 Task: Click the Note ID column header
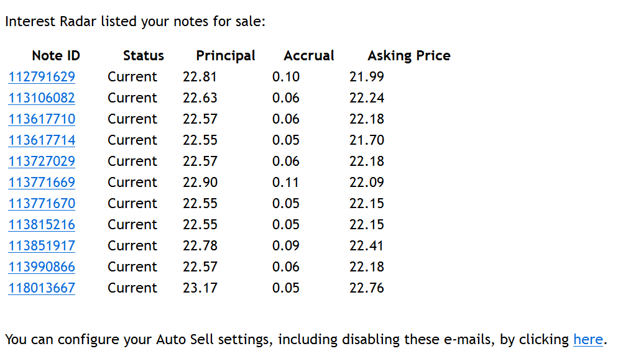(x=56, y=55)
